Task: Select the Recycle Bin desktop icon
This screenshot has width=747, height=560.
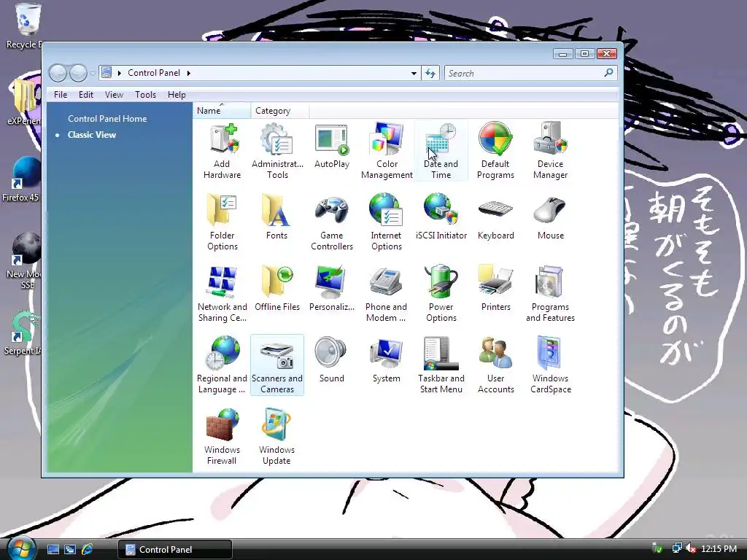Action: click(24, 26)
